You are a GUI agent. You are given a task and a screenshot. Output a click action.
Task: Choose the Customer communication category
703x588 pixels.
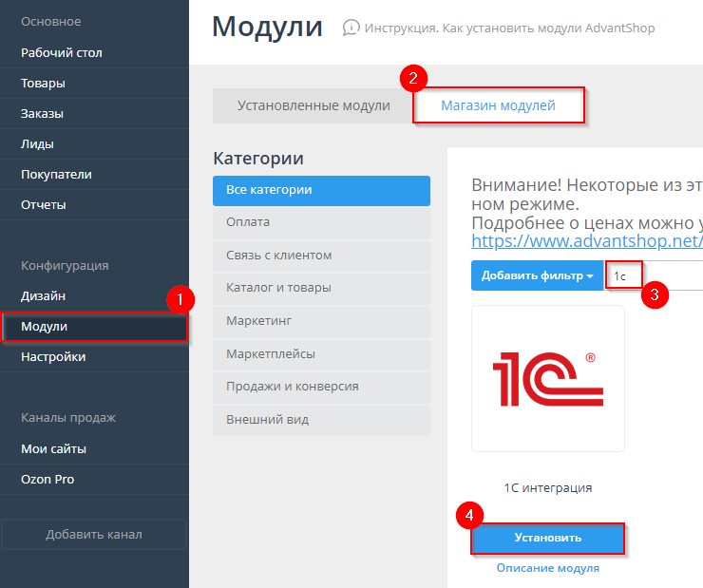(321, 256)
